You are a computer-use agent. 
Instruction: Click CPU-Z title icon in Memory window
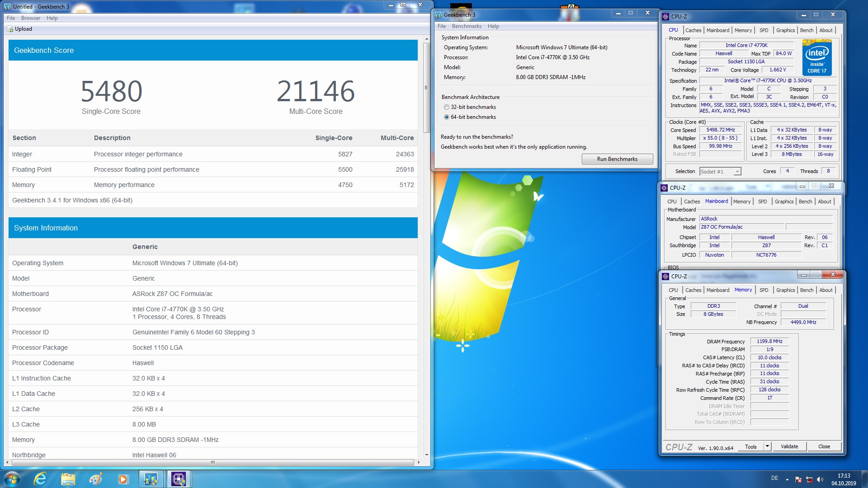[x=665, y=276]
